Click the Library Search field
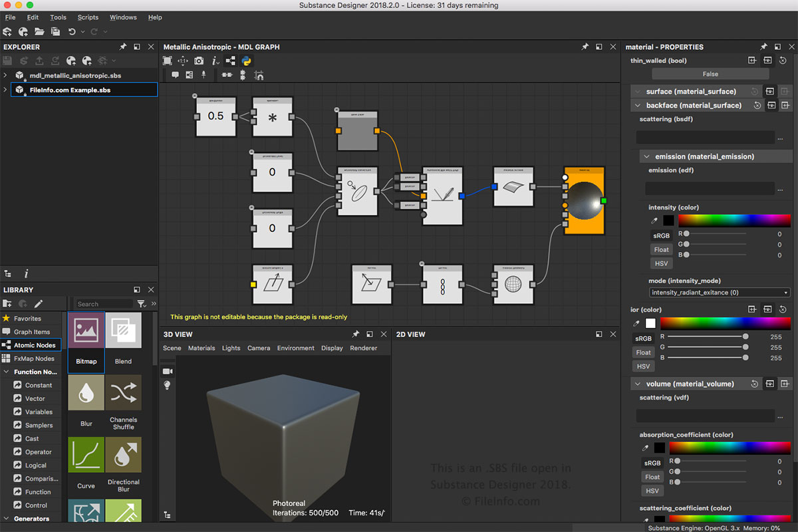 click(103, 304)
